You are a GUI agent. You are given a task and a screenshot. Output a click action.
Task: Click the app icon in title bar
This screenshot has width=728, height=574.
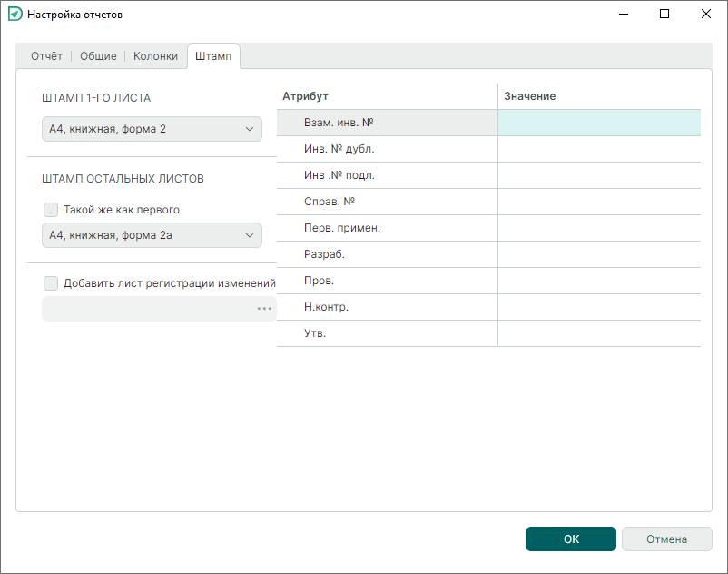click(x=15, y=15)
